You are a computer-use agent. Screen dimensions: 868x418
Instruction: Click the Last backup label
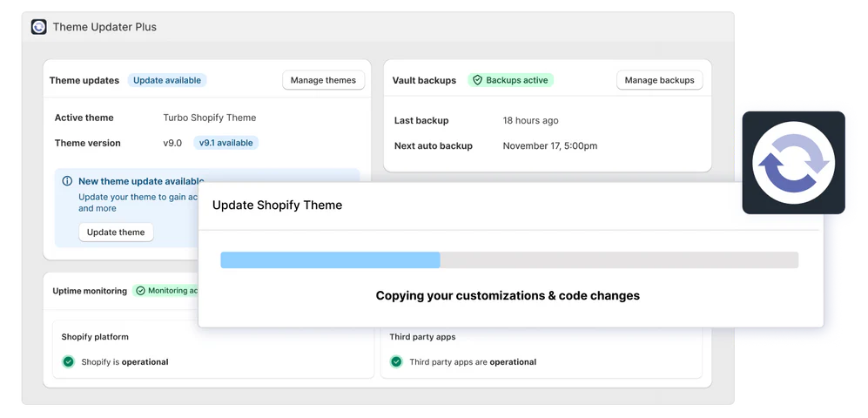click(421, 121)
